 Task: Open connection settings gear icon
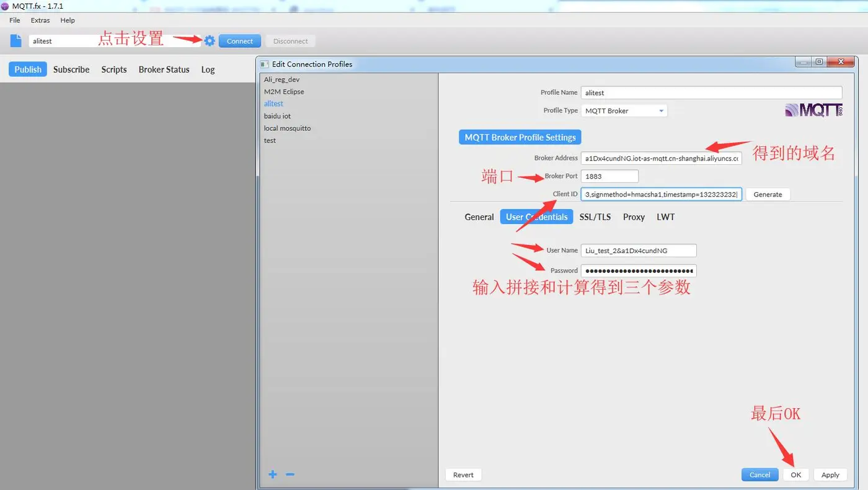click(210, 41)
